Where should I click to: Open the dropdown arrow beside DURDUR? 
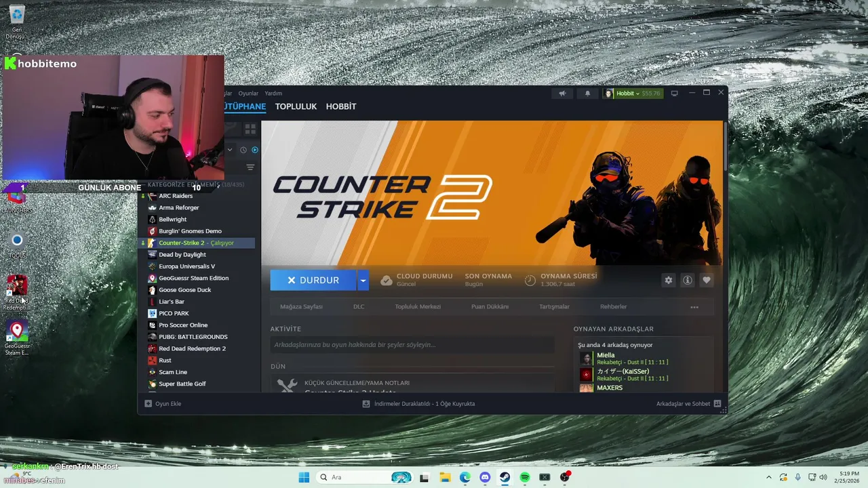(x=363, y=280)
